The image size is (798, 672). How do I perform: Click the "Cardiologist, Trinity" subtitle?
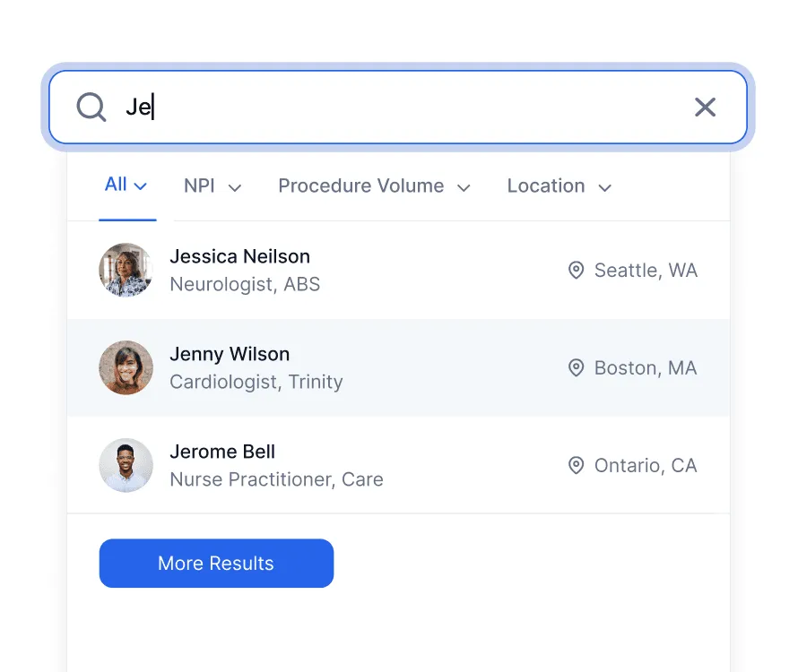(256, 382)
